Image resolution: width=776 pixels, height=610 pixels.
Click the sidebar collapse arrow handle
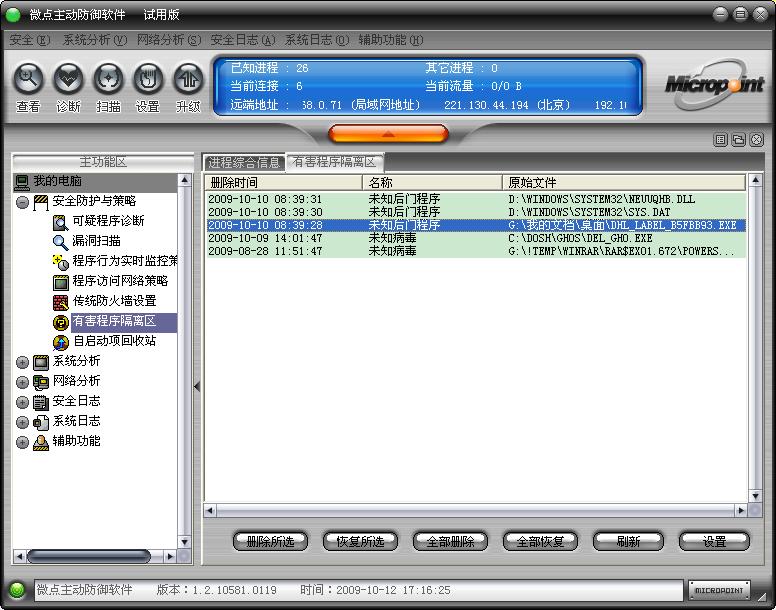coord(197,386)
